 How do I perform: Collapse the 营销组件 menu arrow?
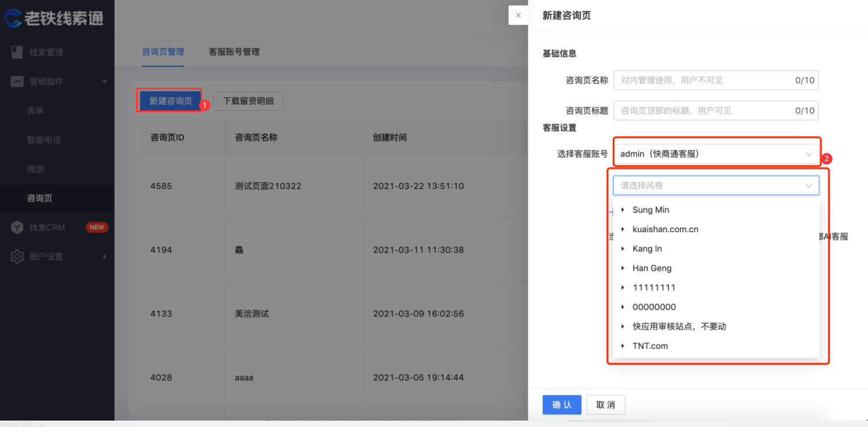pos(105,81)
